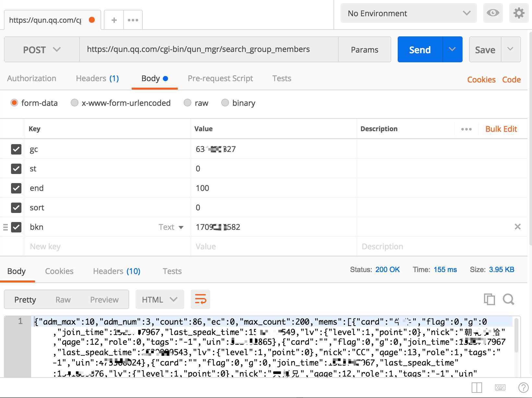Click the response body scrollbar

click(516, 336)
